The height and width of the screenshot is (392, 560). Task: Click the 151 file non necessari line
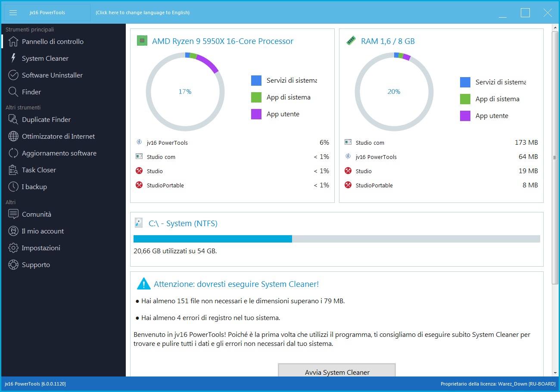[x=239, y=301]
